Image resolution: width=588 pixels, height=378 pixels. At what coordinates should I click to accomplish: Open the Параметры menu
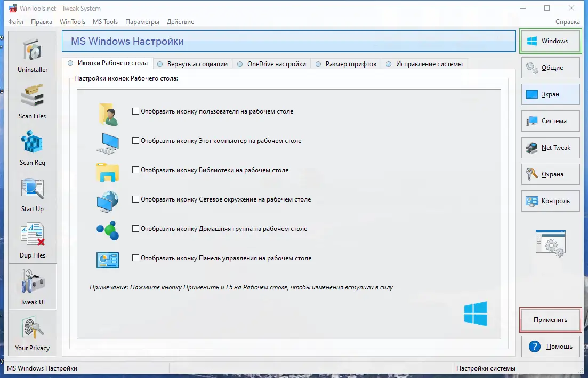point(142,22)
